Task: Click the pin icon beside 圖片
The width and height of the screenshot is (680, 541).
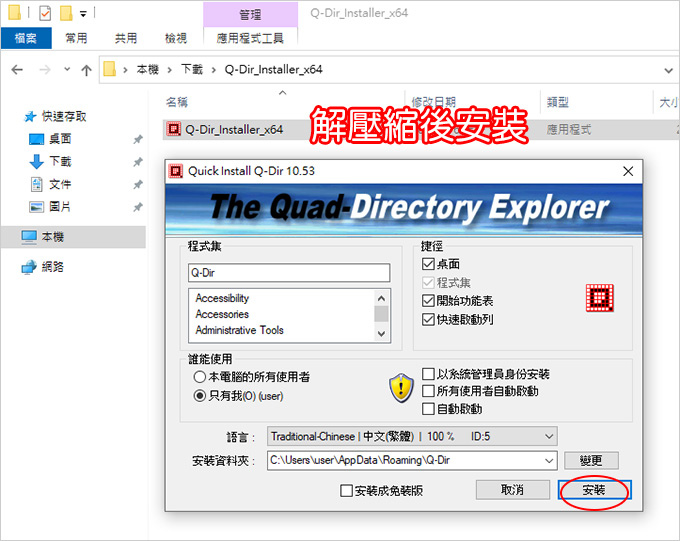Action: pyautogui.click(x=137, y=207)
